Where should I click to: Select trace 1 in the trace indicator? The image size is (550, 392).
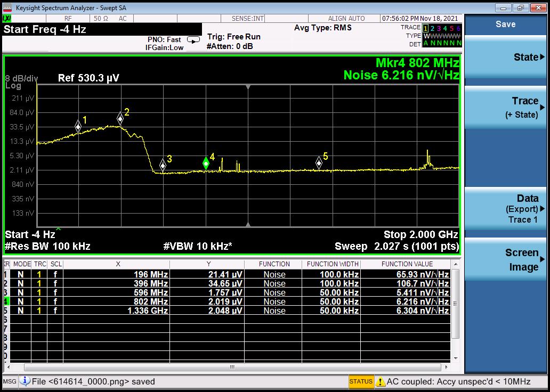425,28
